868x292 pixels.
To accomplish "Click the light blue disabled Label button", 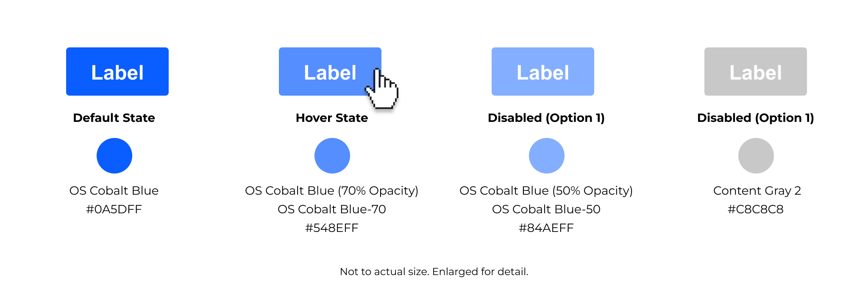I will click(x=543, y=72).
